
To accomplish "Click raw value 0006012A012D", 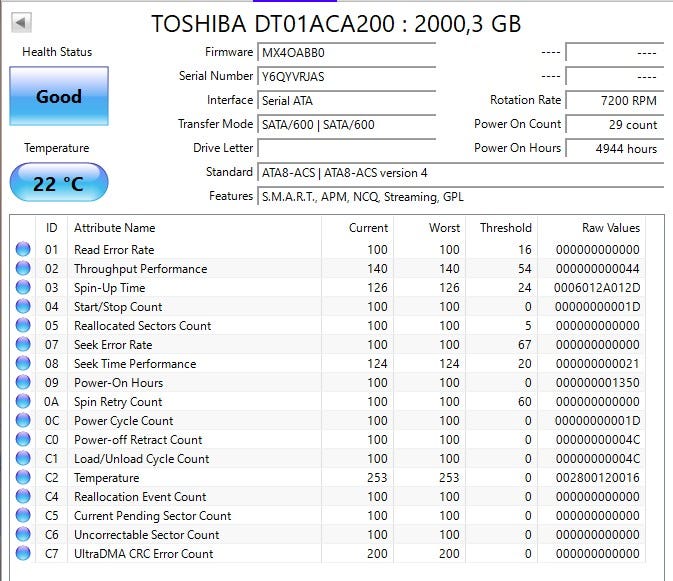I will (597, 287).
